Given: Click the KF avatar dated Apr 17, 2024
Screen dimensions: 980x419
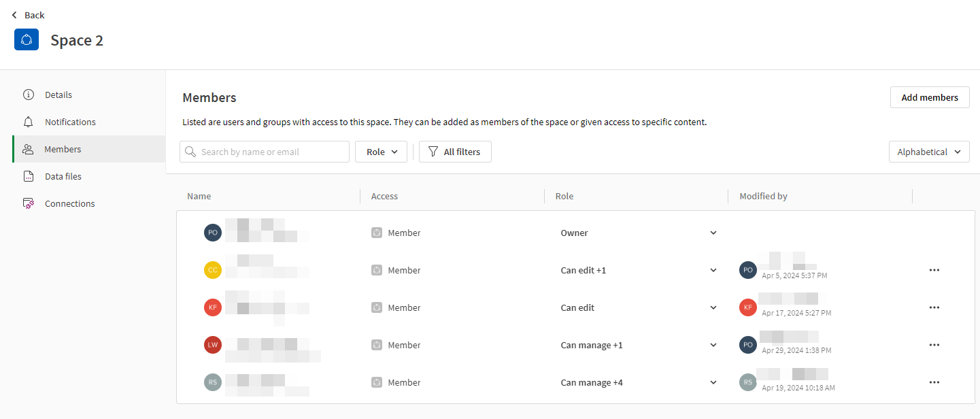Looking at the screenshot, I should [x=748, y=307].
